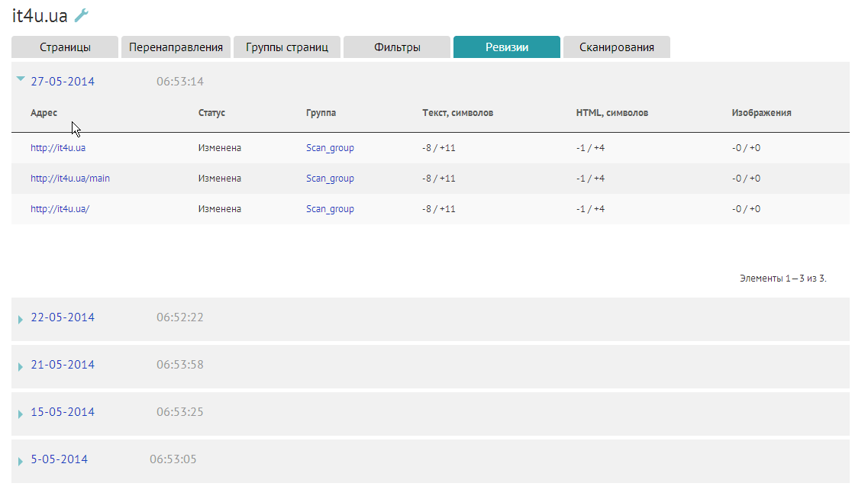The height and width of the screenshot is (496, 868).
Task: Expand the 22-05-2014 revision
Action: (63, 317)
